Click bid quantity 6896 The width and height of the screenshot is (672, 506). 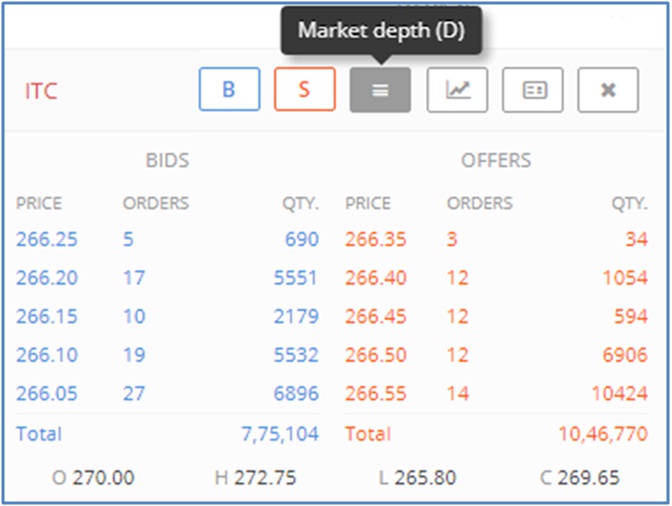point(296,392)
